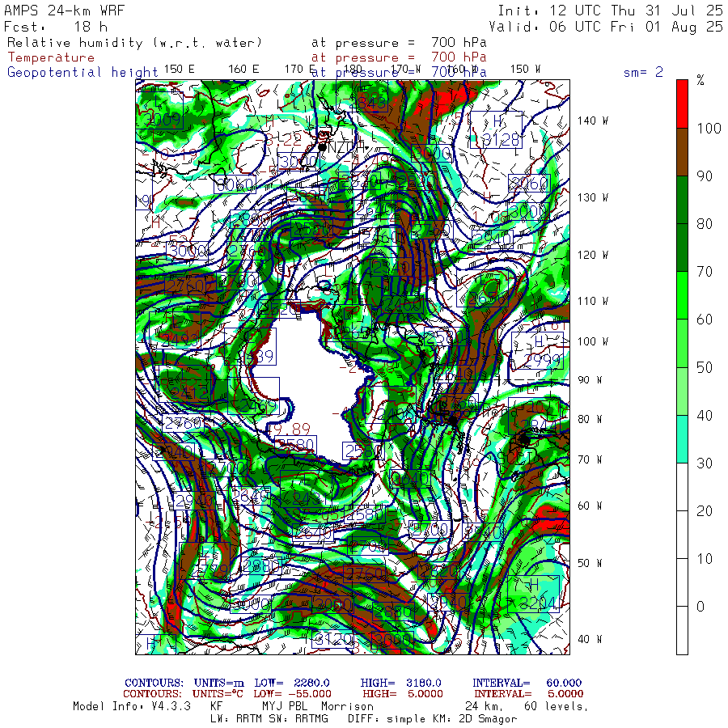Click the 'Valid: 06 UTC Fri 01 Aug 25' line
This screenshot has width=728, height=728.
606,27
